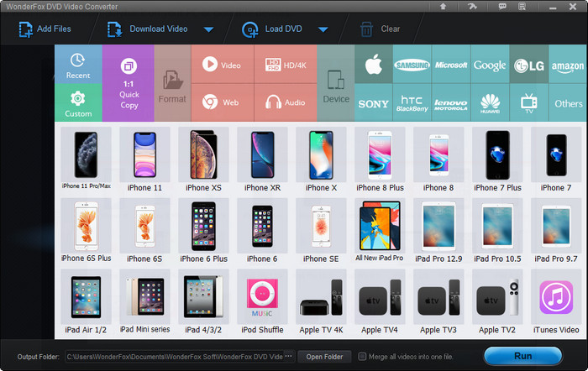The image size is (588, 371).
Task: Pick the iPhone 11 Pro/Max profile
Action: 86,159
